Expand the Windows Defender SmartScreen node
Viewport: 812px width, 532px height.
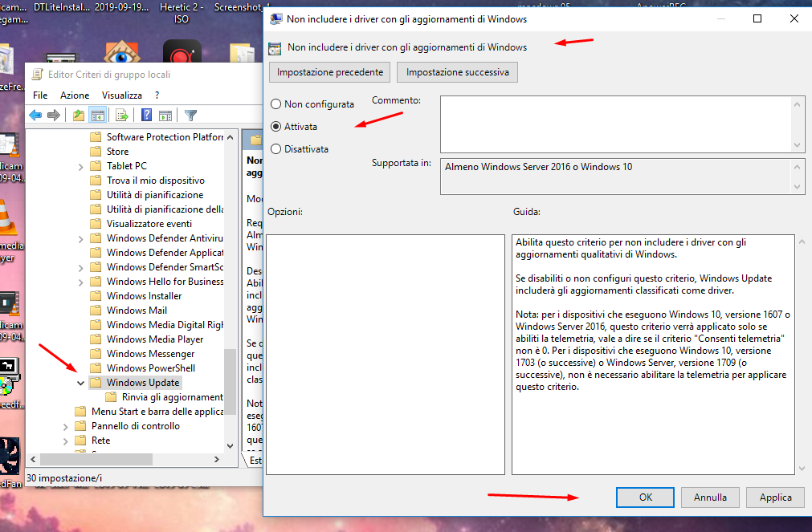[x=80, y=267]
